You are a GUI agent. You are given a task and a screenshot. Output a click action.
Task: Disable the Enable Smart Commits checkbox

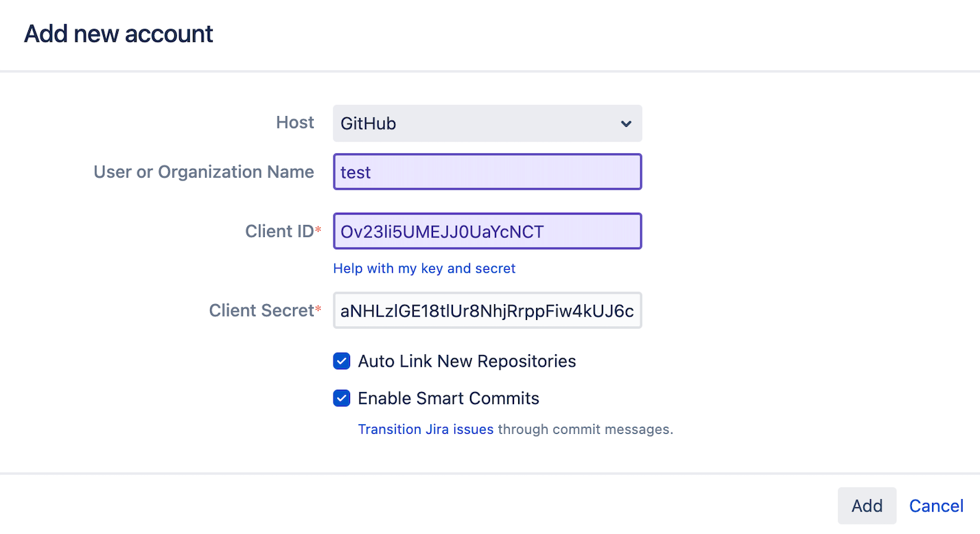pos(342,398)
